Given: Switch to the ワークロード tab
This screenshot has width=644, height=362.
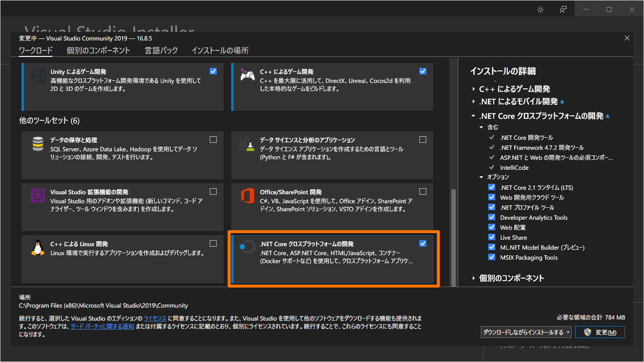Looking at the screenshot, I should click(35, 50).
